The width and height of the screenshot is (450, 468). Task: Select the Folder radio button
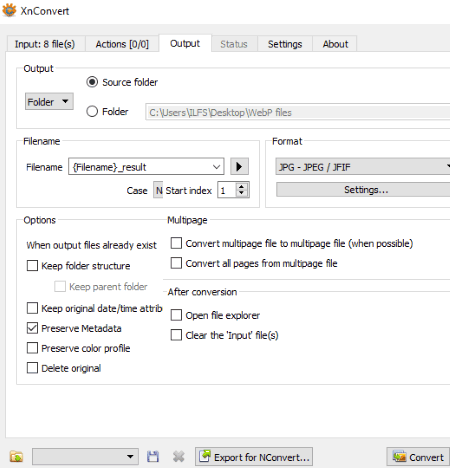92,111
